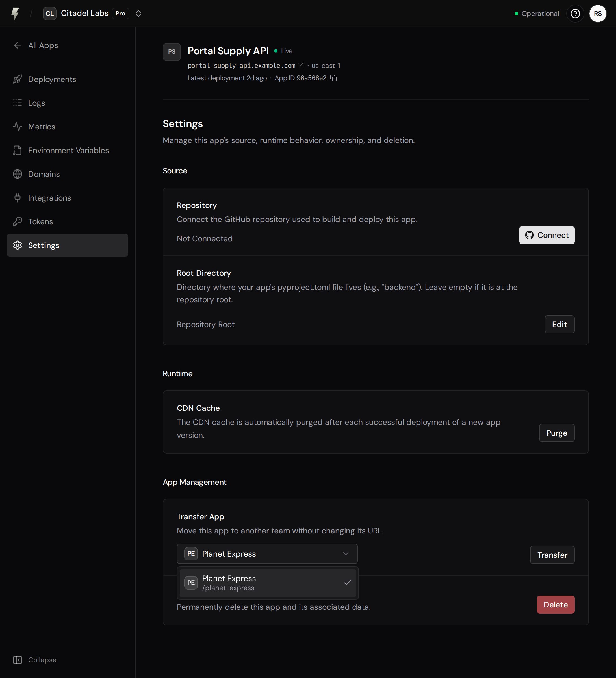
Task: Purge the CDN cache
Action: (556, 433)
